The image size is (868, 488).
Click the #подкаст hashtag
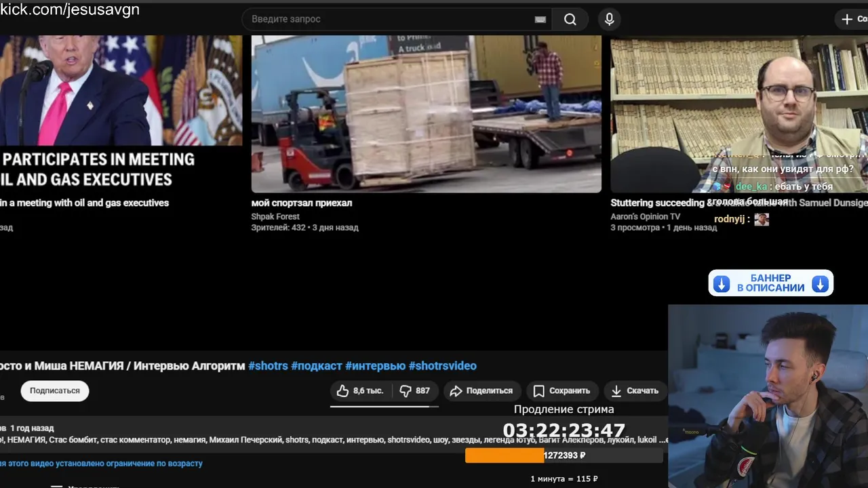click(317, 366)
